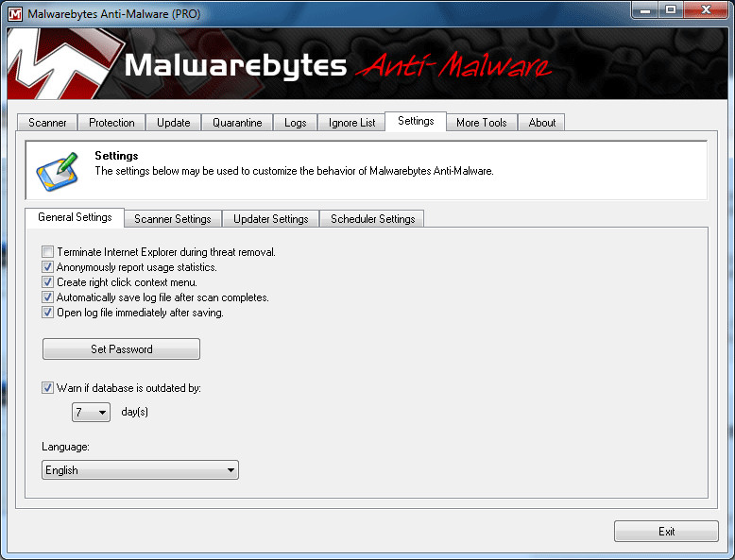Select the Settings main tab
Screen dimensions: 735x560
(416, 122)
